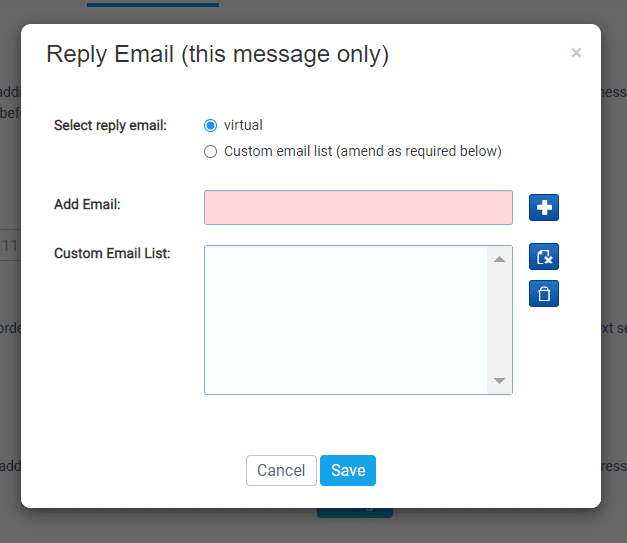Click the 'Reply Email (this message only)' title
The image size is (627, 543).
pos(217,54)
